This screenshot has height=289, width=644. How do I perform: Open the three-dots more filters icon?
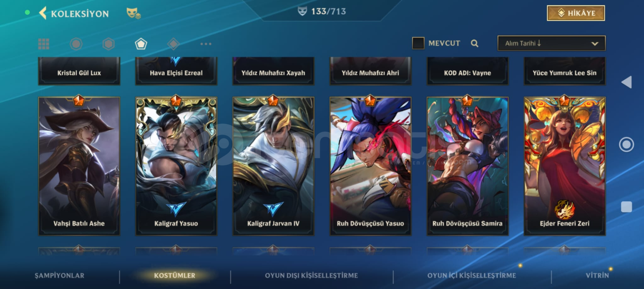click(206, 44)
